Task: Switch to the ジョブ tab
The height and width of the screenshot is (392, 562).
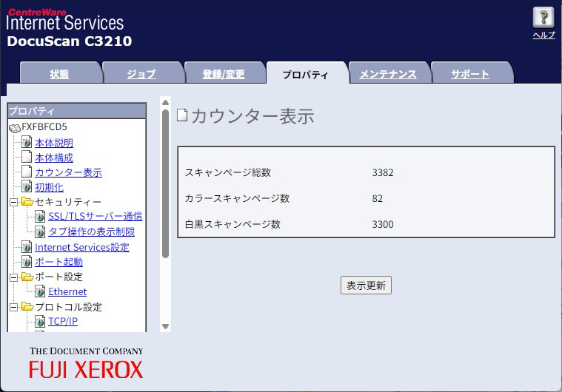Action: tap(141, 74)
